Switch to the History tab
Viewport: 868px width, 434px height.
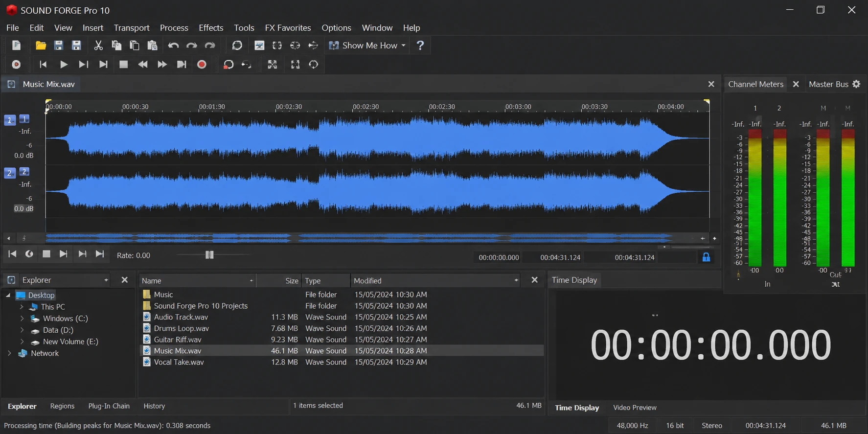pyautogui.click(x=154, y=406)
